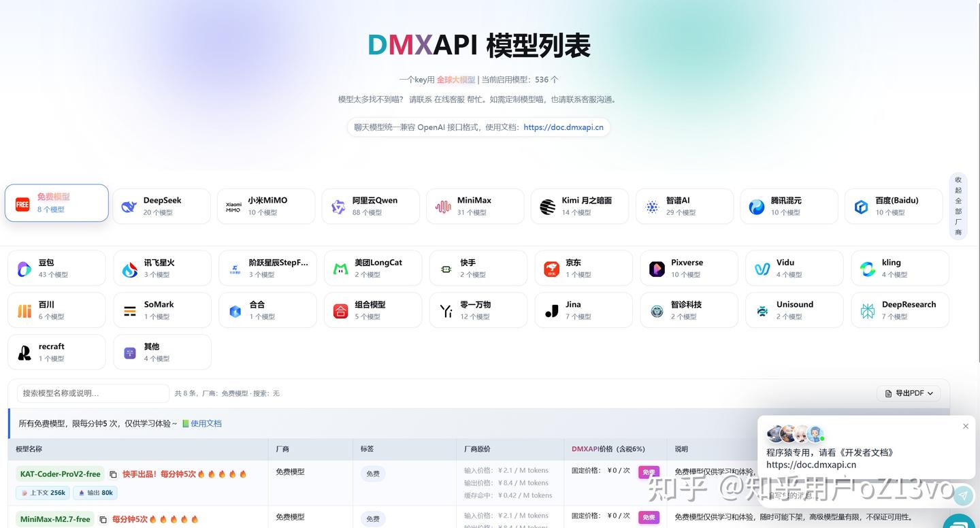Click the KAT-Coder-ProV2-free model tag
The height and width of the screenshot is (528, 980).
coord(61,474)
